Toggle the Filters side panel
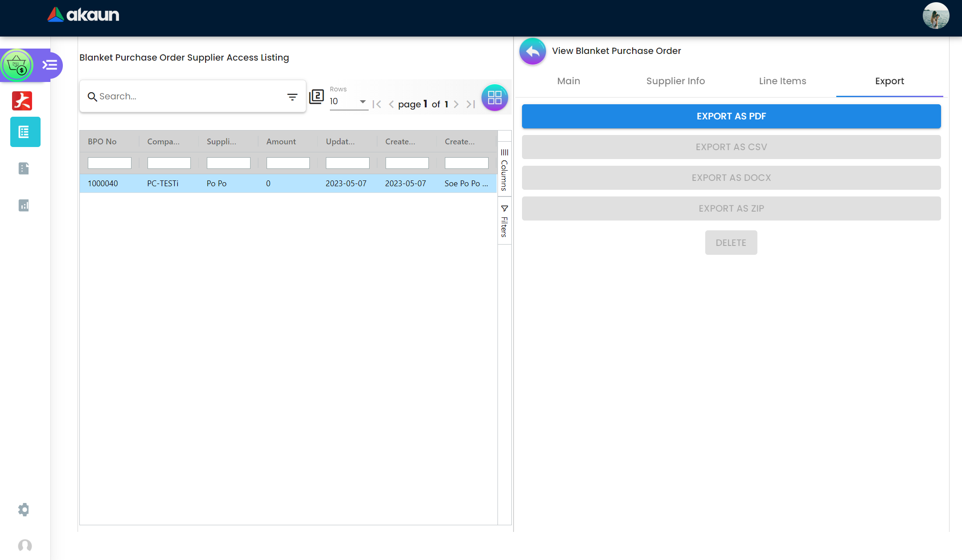 click(504, 221)
